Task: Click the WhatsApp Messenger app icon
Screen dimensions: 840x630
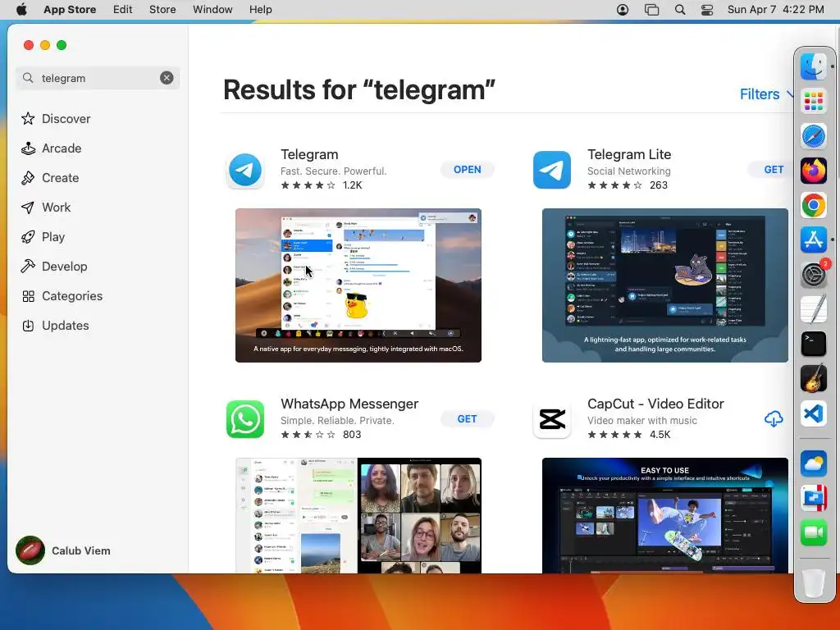Action: (245, 419)
